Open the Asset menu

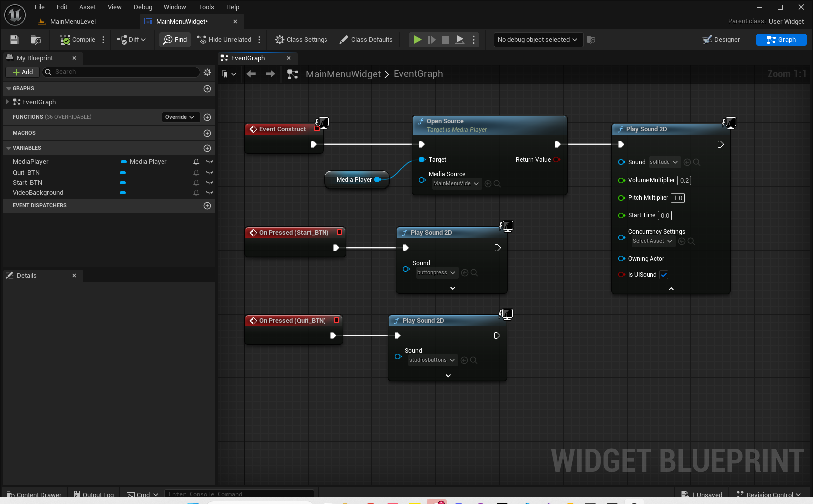(x=87, y=7)
